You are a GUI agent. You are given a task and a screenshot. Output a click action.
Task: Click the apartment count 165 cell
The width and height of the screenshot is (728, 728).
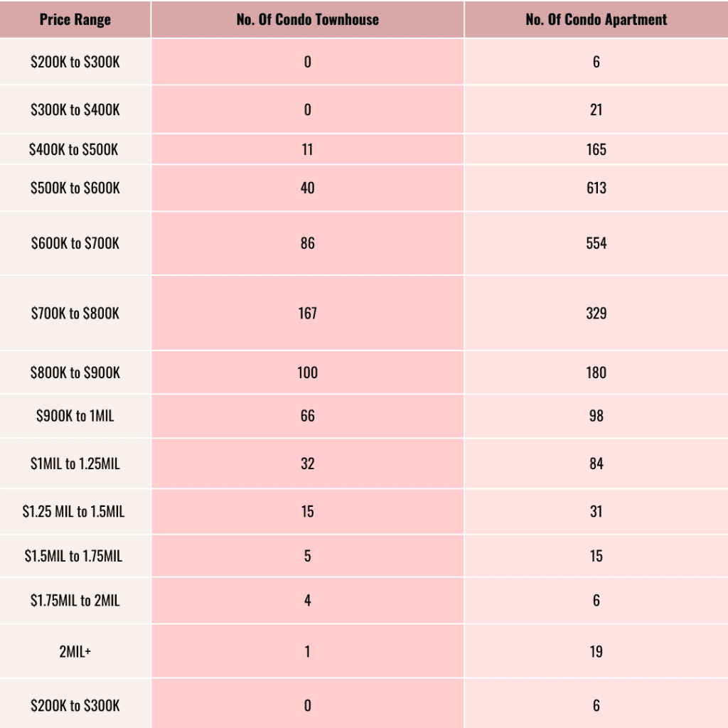596,149
